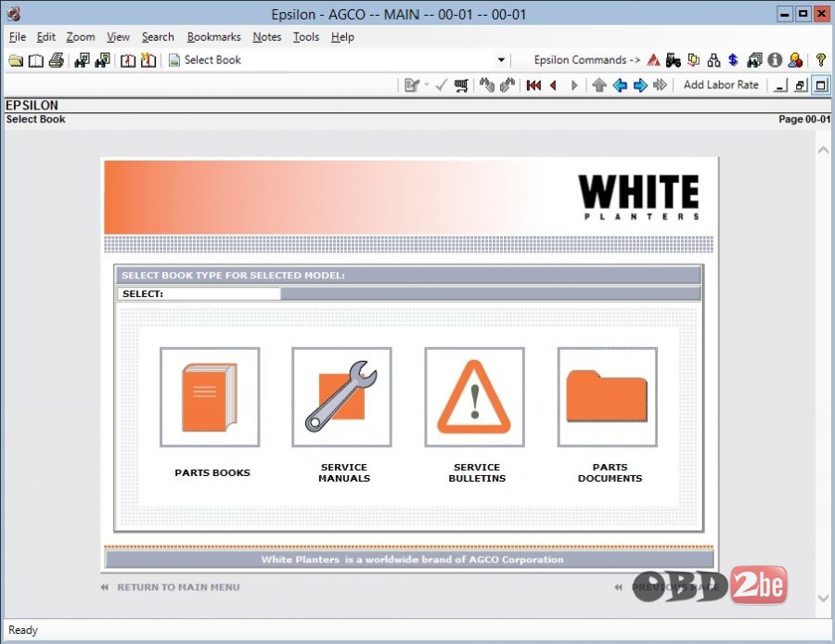Screen dimensions: 835x644
Task: Click the SELECT: field
Action: (x=199, y=294)
